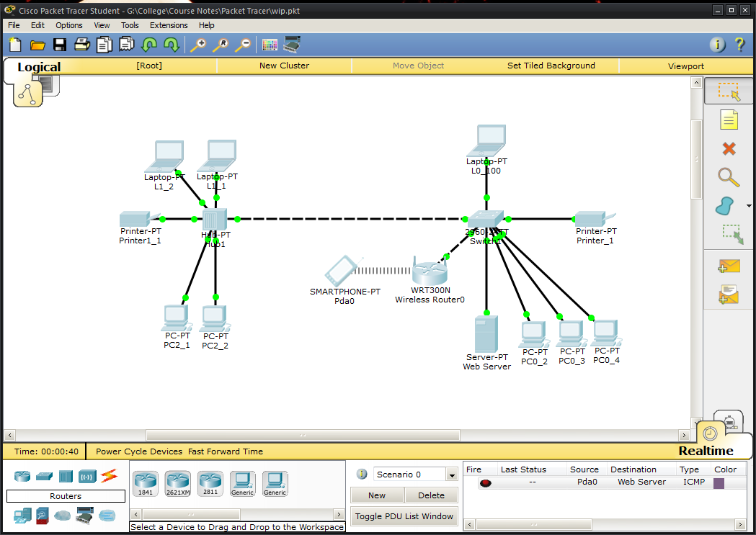The image size is (756, 535).
Task: Select the WAN Emulation cloud icon
Action: coord(62,516)
